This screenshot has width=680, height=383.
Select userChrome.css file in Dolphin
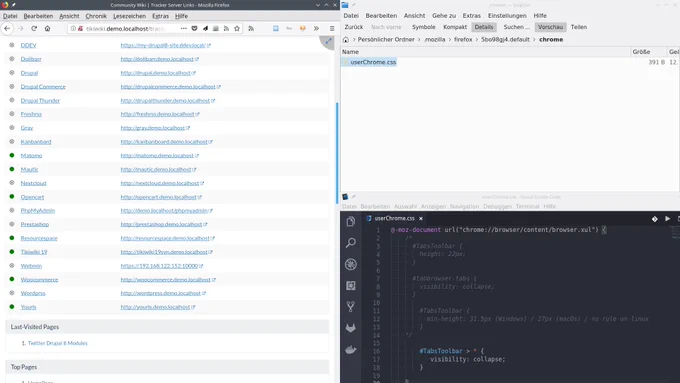coord(373,62)
